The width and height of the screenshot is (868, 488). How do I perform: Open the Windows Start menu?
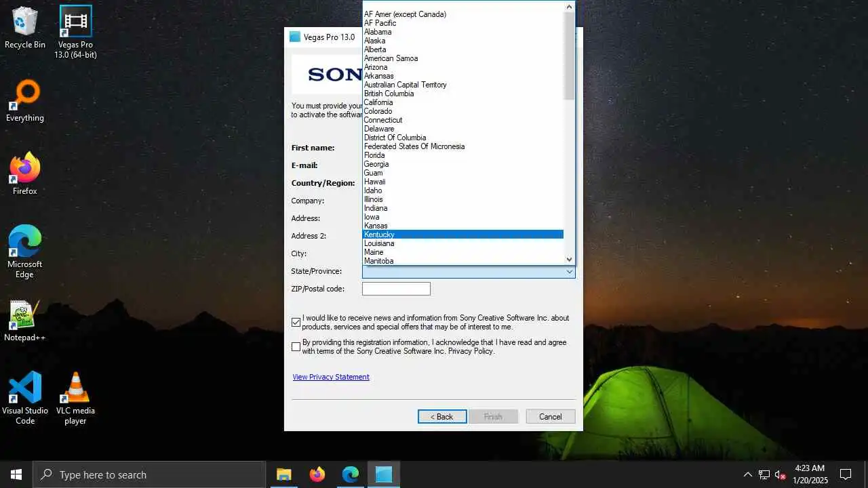16,474
